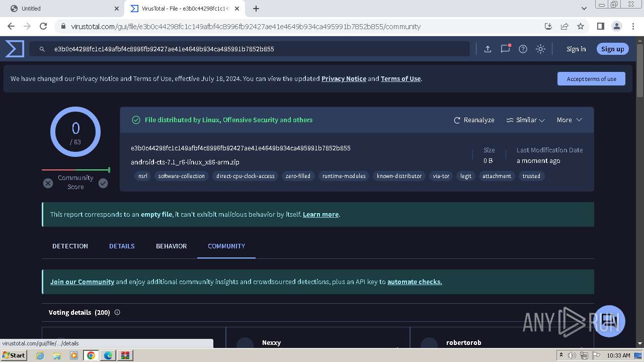Image resolution: width=644 pixels, height=362 pixels.
Task: Click the via-tor tag
Action: point(441,176)
